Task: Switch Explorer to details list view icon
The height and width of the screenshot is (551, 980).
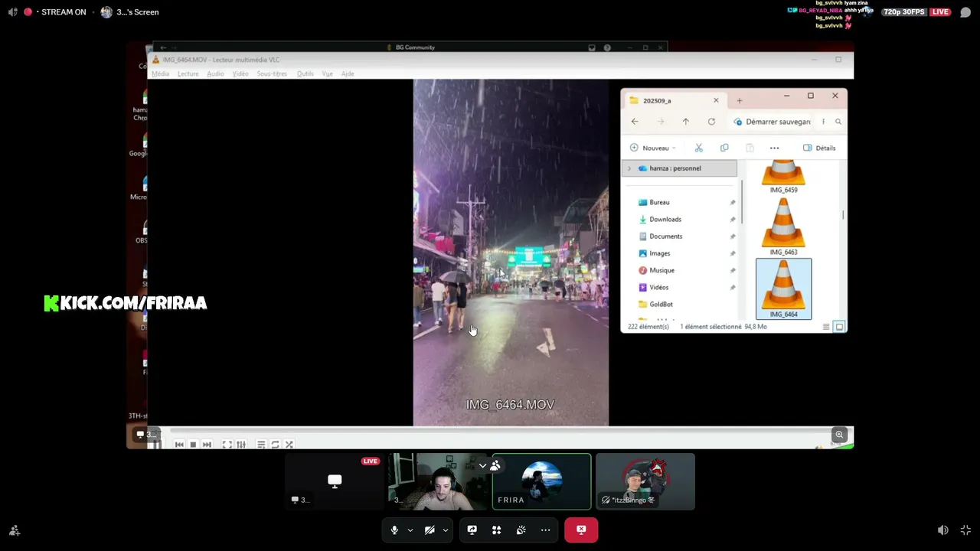Action: pos(826,327)
